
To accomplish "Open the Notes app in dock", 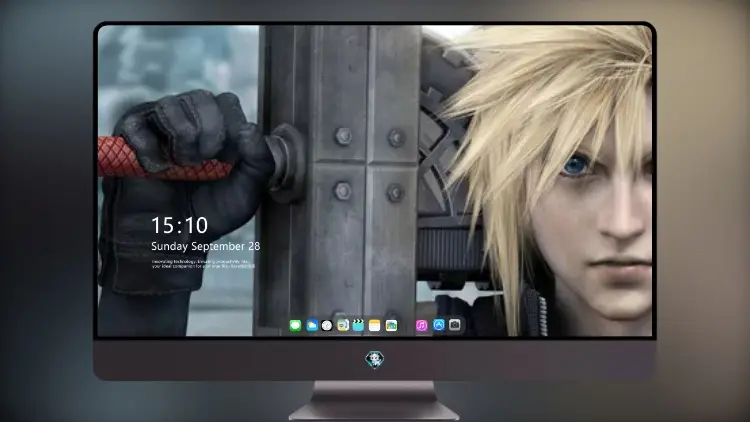I will [x=375, y=326].
